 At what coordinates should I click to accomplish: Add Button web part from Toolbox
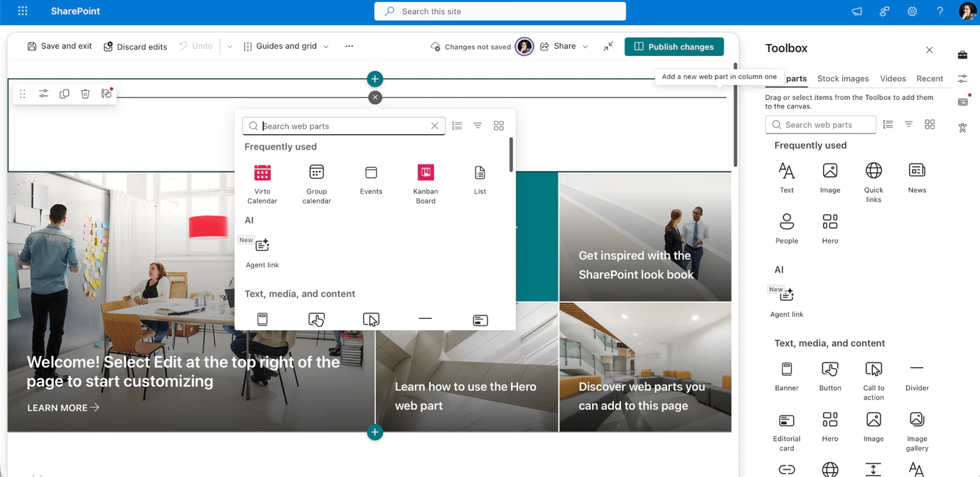tap(830, 376)
